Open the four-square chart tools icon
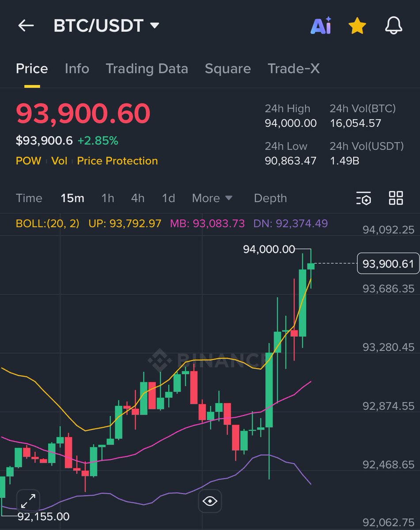The width and height of the screenshot is (420, 530). (396, 198)
